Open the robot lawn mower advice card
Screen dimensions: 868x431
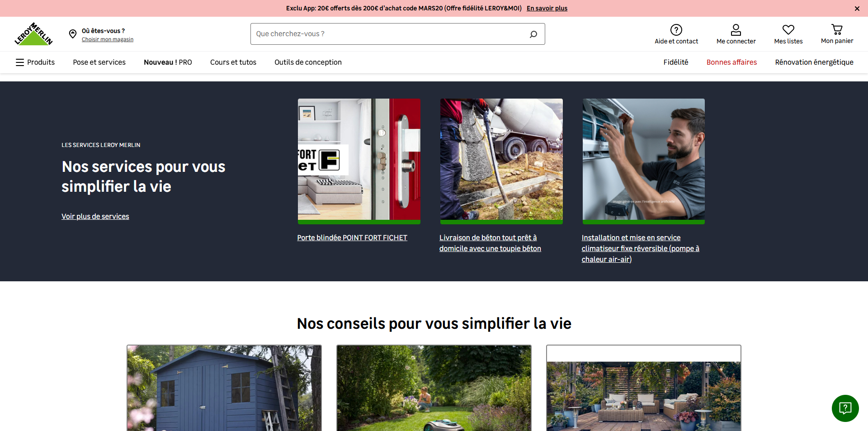tap(434, 388)
